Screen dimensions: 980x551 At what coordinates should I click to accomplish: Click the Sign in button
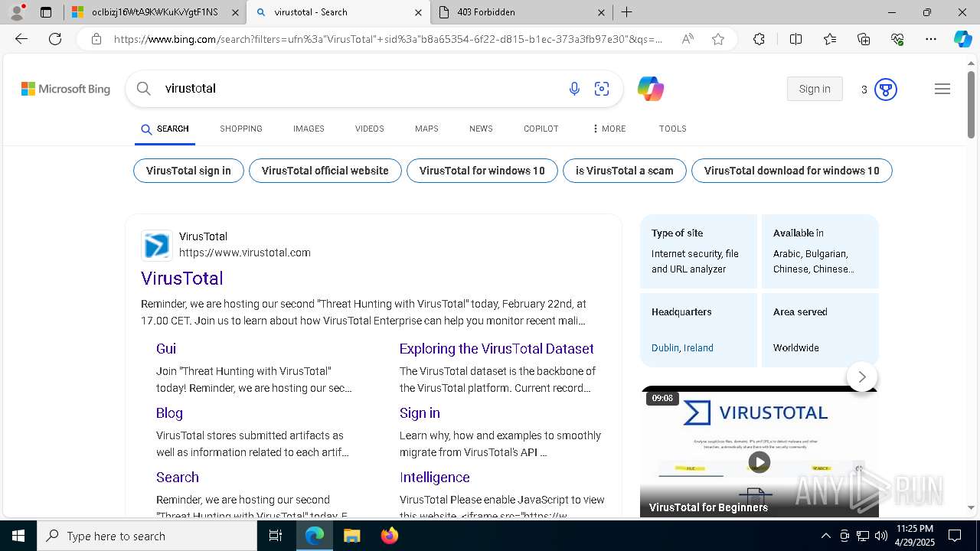[815, 89]
